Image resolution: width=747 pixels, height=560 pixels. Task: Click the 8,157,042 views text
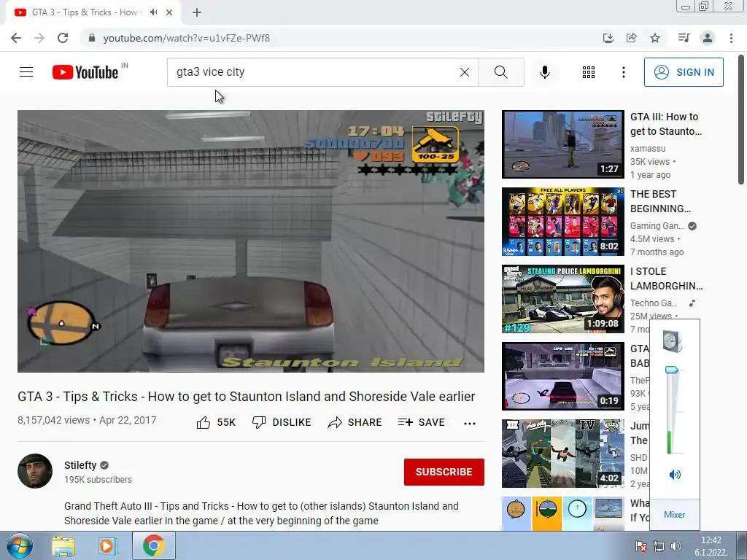53,420
